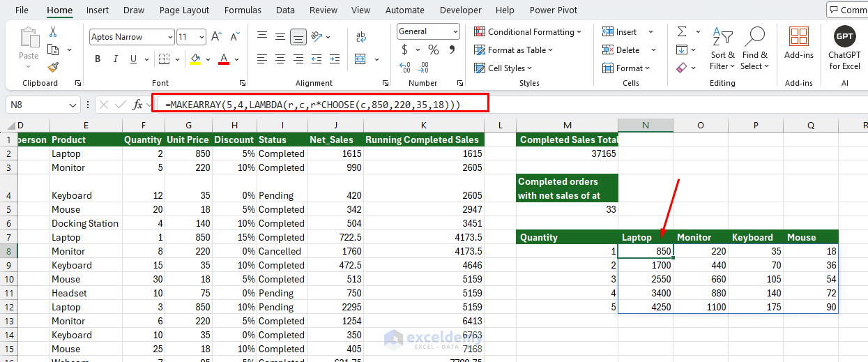868x362 pixels.
Task: Apply the red font color A
Action: (224, 59)
